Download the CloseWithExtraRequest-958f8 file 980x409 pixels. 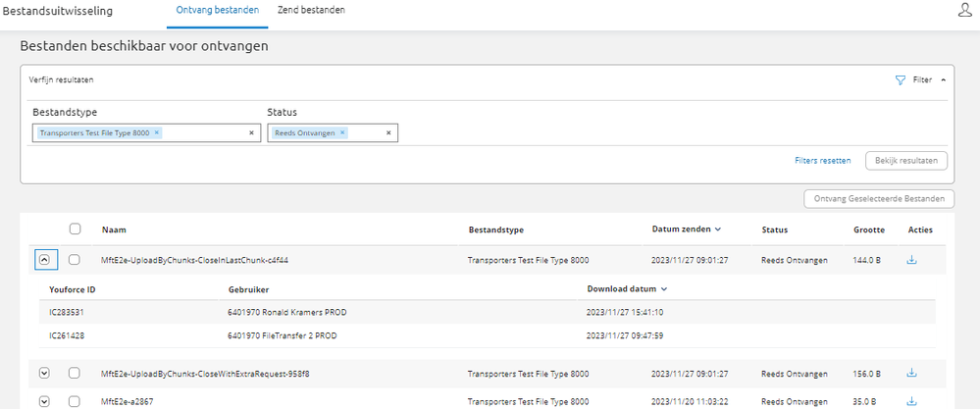[911, 374]
